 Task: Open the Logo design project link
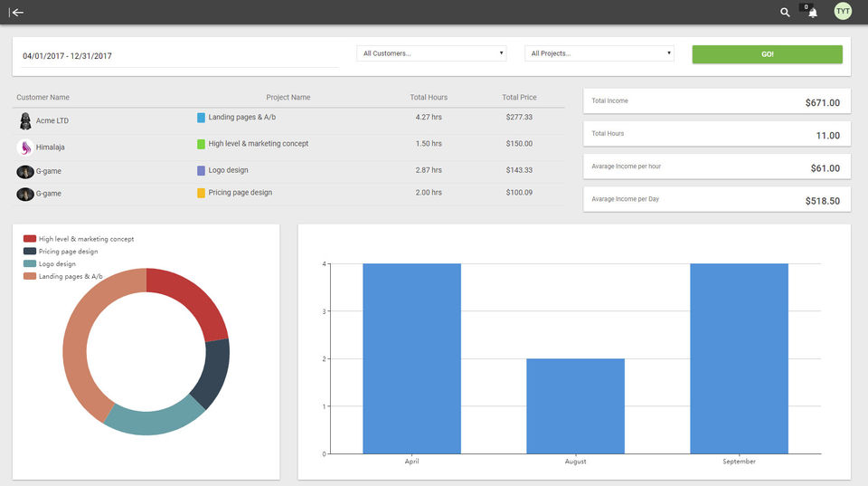point(228,170)
